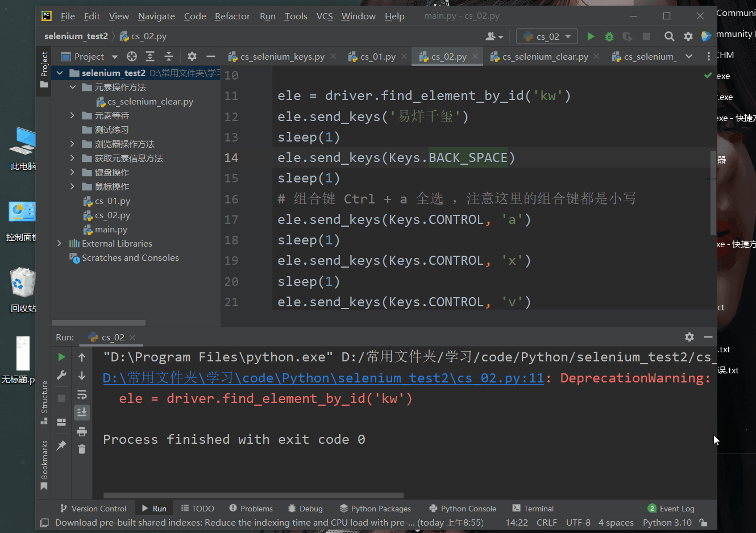
Task: Collapse all in Project panel
Action: (x=169, y=56)
